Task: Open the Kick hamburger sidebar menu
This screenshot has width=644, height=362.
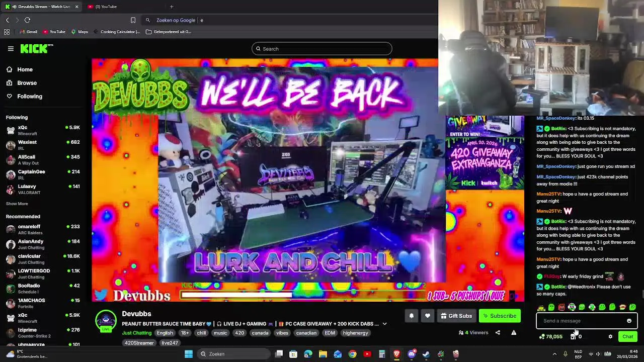Action: (11, 49)
